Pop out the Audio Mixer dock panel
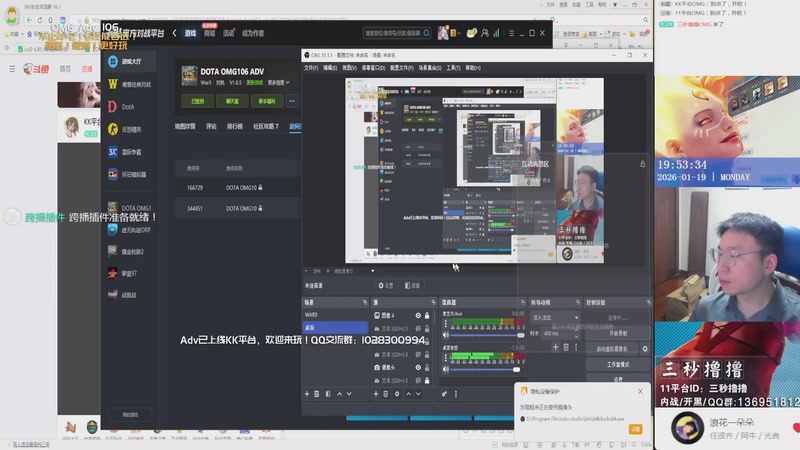 [522, 302]
